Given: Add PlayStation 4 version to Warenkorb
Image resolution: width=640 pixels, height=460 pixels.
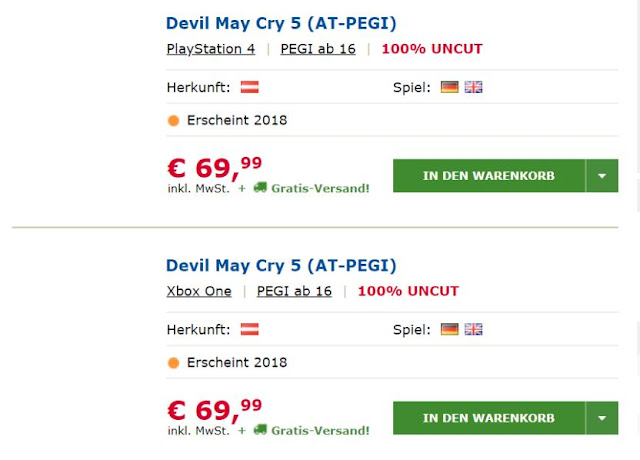Looking at the screenshot, I should [x=488, y=176].
